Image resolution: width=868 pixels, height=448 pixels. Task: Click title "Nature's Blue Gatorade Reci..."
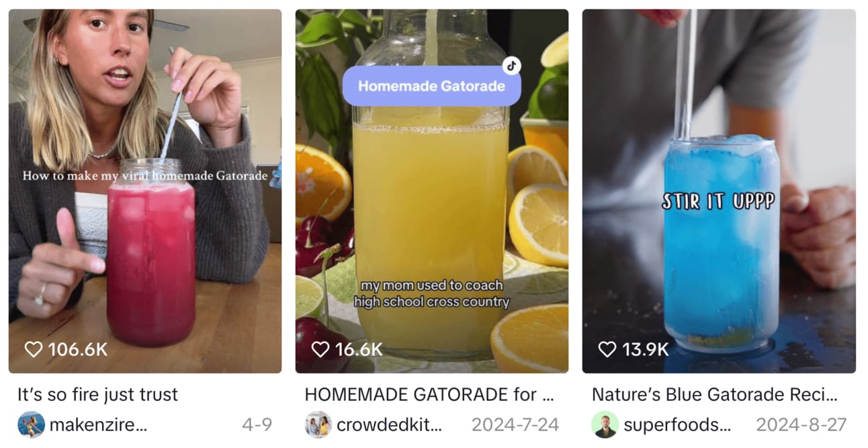coord(715,394)
